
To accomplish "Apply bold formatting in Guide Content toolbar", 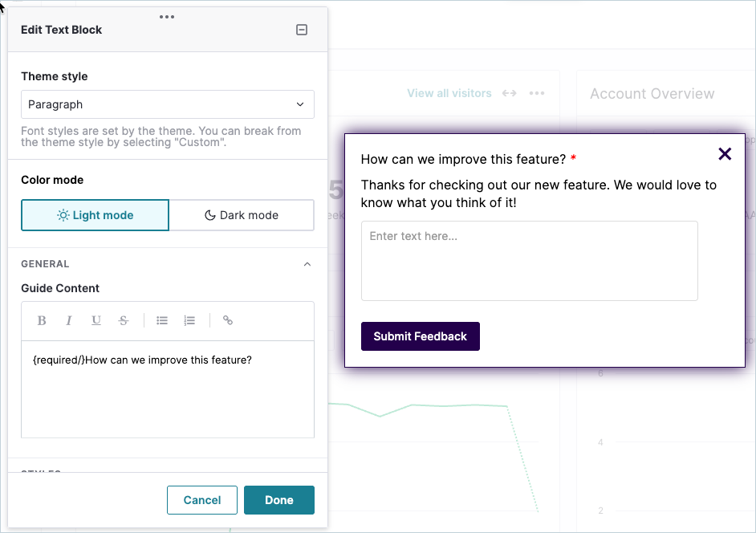I will [42, 321].
